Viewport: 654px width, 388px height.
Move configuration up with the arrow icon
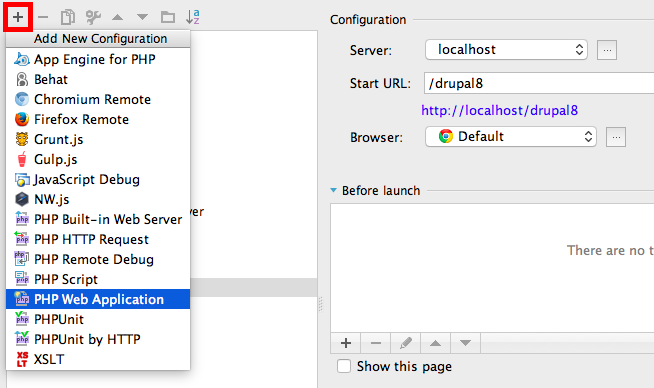(x=118, y=17)
